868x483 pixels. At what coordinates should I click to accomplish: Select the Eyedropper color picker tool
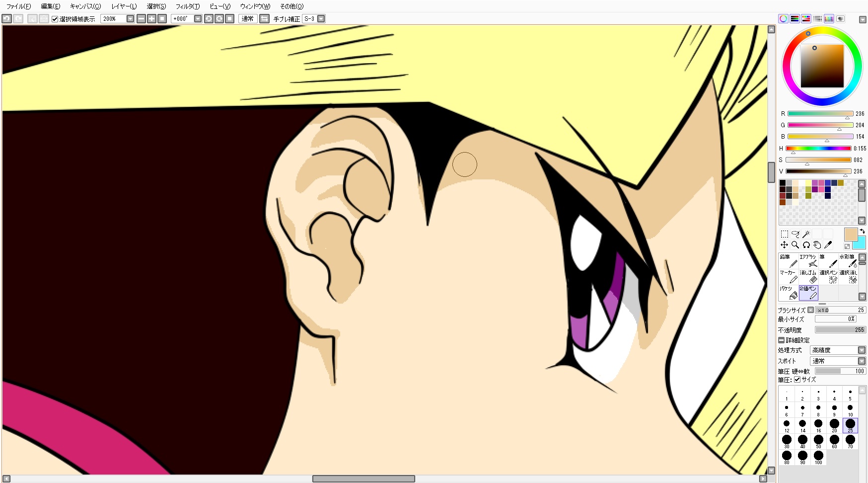(x=828, y=245)
